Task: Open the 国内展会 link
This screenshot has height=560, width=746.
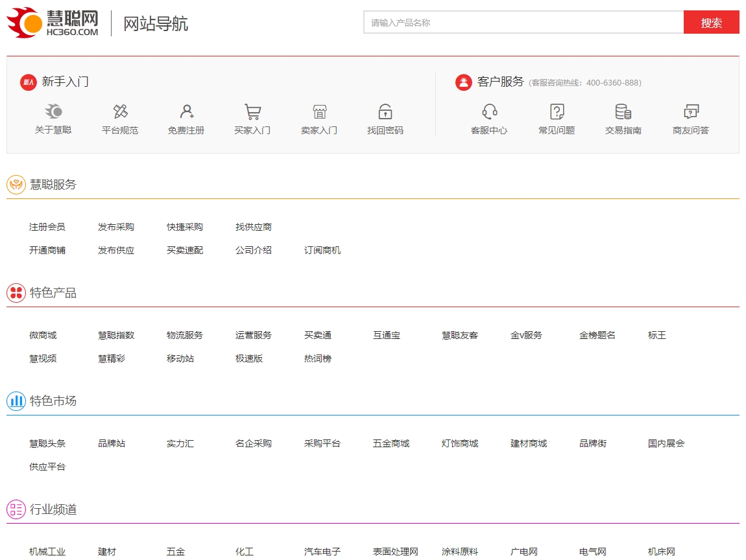Action: [666, 443]
